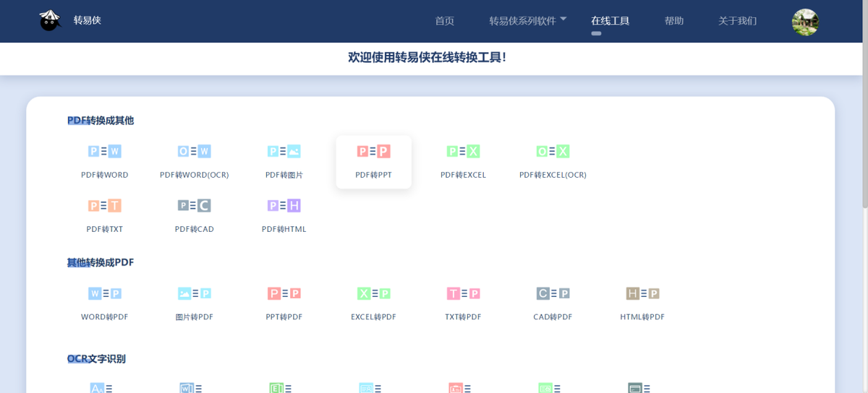Open the PDF转WORD(OCR) converter
Viewport: 868px width, 393px height.
pyautogui.click(x=195, y=162)
